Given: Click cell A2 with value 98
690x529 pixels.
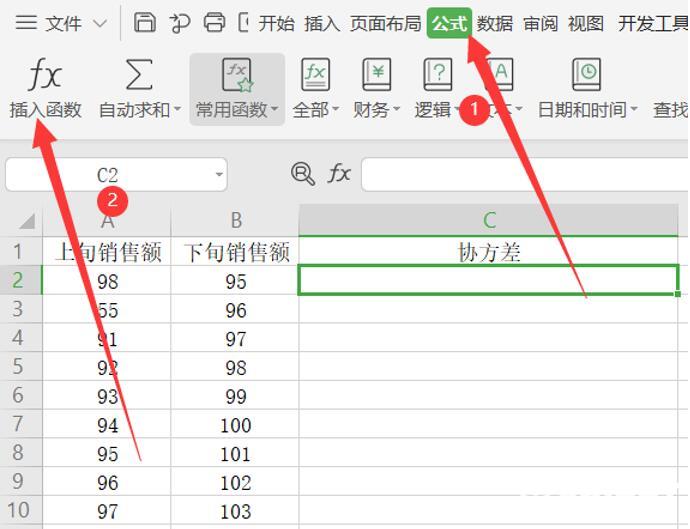Looking at the screenshot, I should 107,280.
